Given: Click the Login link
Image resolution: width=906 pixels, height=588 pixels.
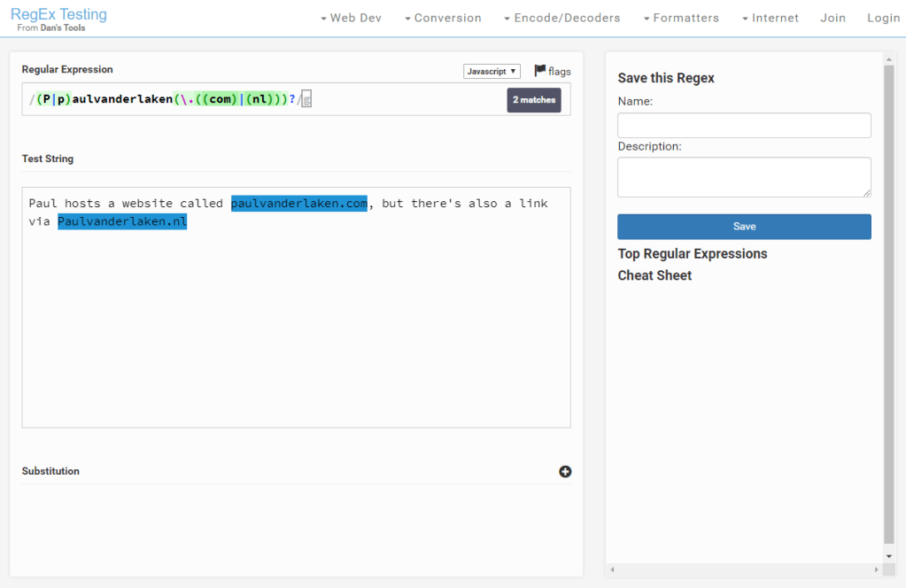Looking at the screenshot, I should point(883,18).
